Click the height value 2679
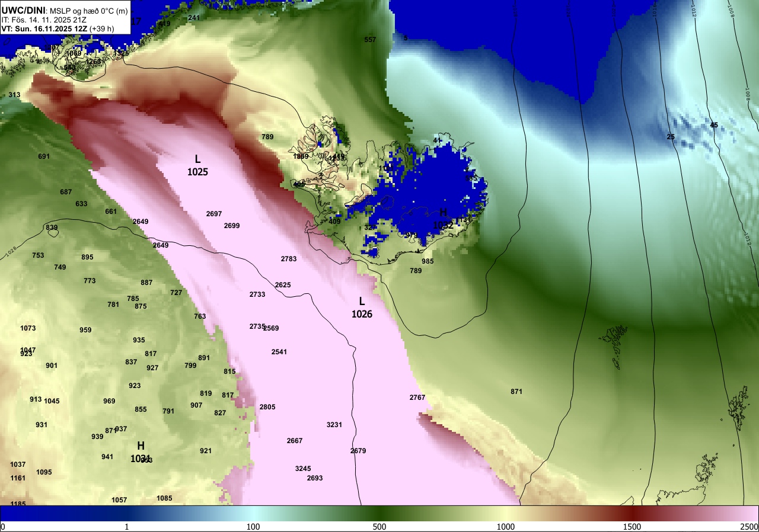 click(x=358, y=451)
